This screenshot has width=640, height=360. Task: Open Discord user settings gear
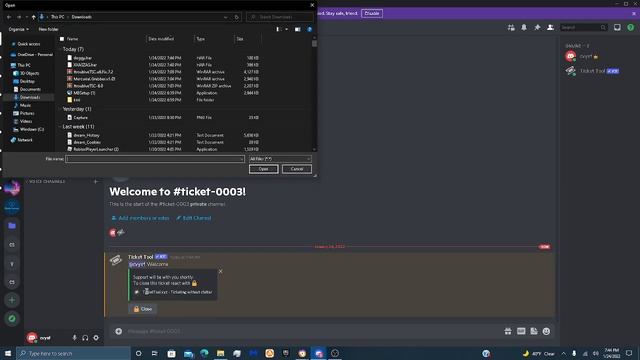click(x=96, y=338)
